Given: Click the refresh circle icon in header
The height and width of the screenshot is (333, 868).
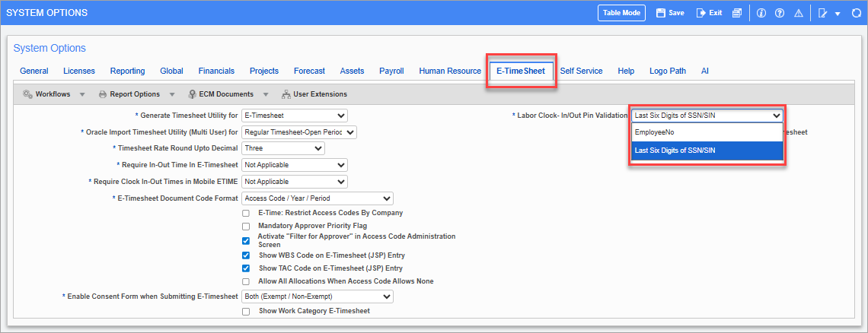Looking at the screenshot, I should pos(856,13).
